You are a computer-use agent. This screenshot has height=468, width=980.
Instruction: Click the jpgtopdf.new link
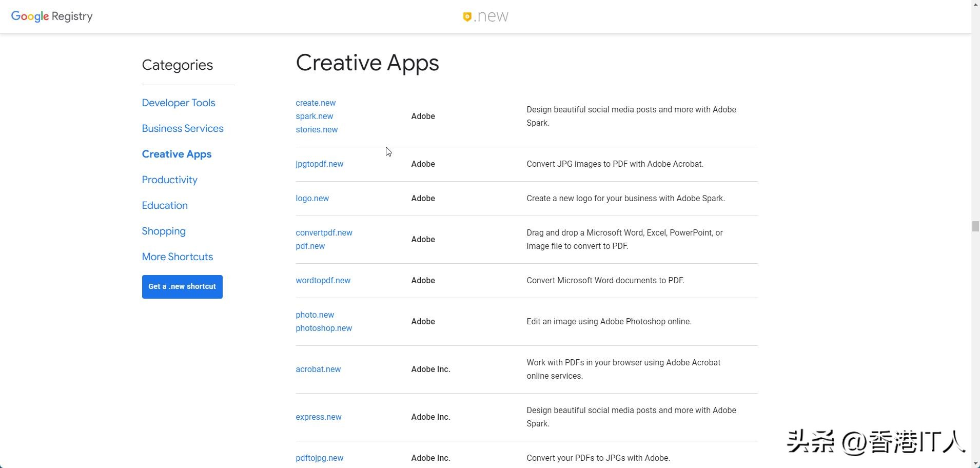point(319,164)
